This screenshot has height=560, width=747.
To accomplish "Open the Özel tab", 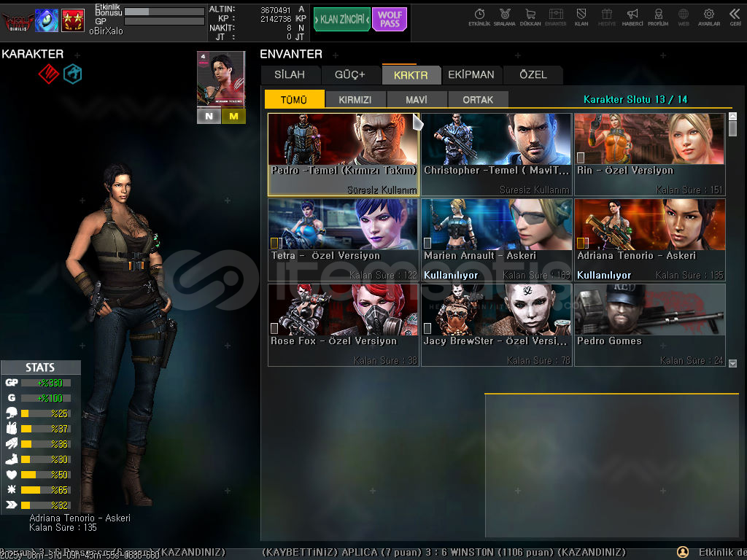I will tap(533, 75).
